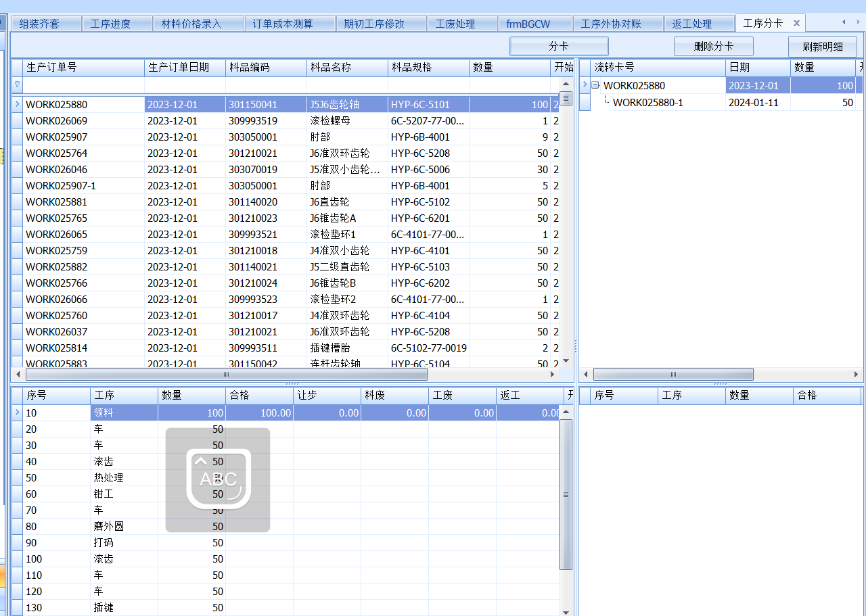Click order grid scroll up arrow

(x=566, y=84)
